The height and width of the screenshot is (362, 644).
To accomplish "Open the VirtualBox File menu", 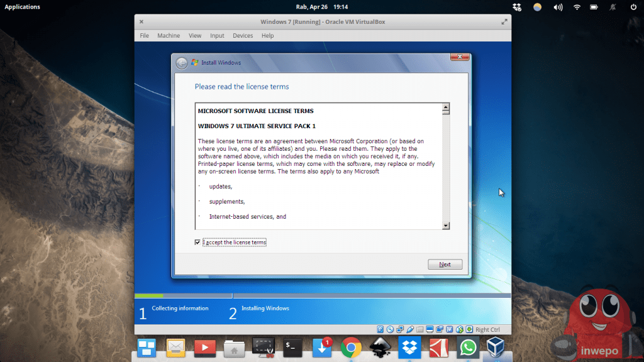I will click(x=144, y=36).
